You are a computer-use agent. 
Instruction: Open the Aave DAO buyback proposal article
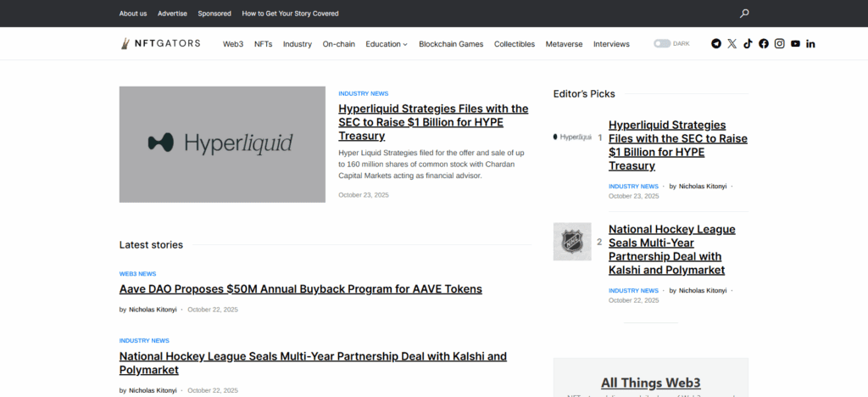tap(300, 289)
